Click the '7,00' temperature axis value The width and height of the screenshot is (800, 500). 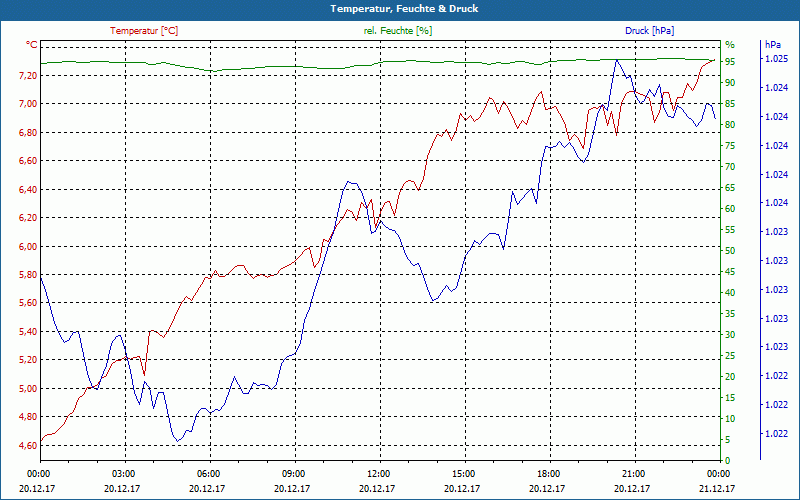[28, 104]
